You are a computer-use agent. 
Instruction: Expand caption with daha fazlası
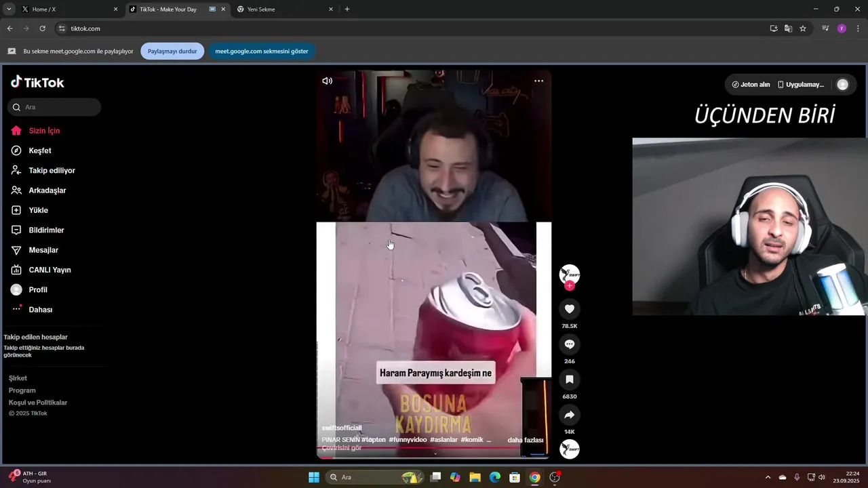click(x=526, y=440)
